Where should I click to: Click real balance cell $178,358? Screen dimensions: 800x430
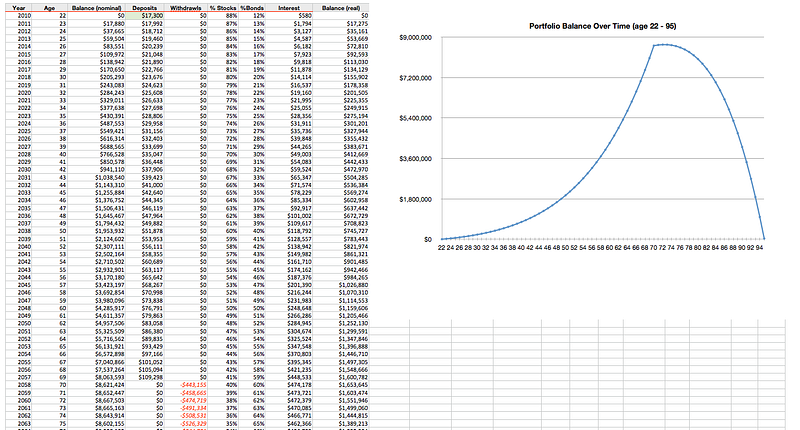tap(341, 85)
